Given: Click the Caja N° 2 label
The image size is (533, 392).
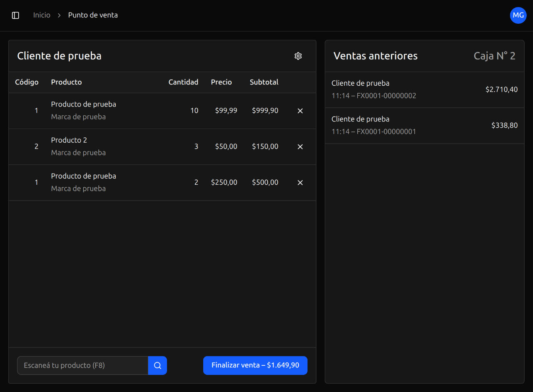Looking at the screenshot, I should point(494,56).
